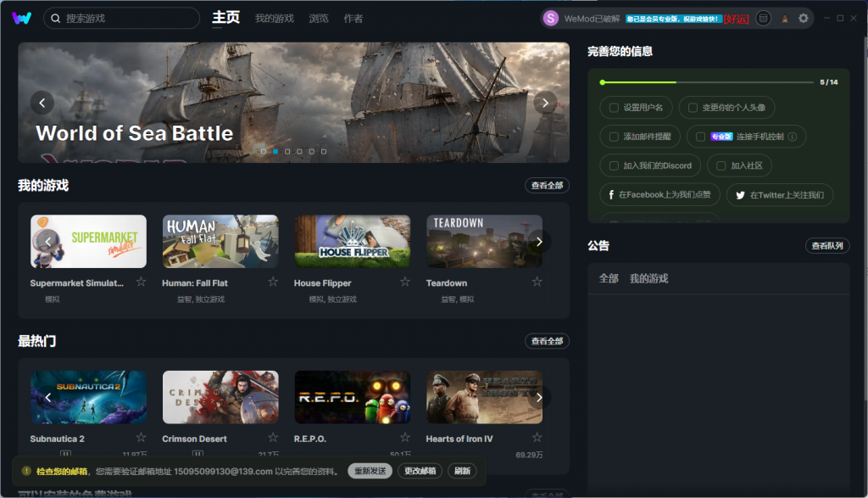Open the Crimson Desert game thumbnail
The image size is (868, 498).
tap(220, 397)
